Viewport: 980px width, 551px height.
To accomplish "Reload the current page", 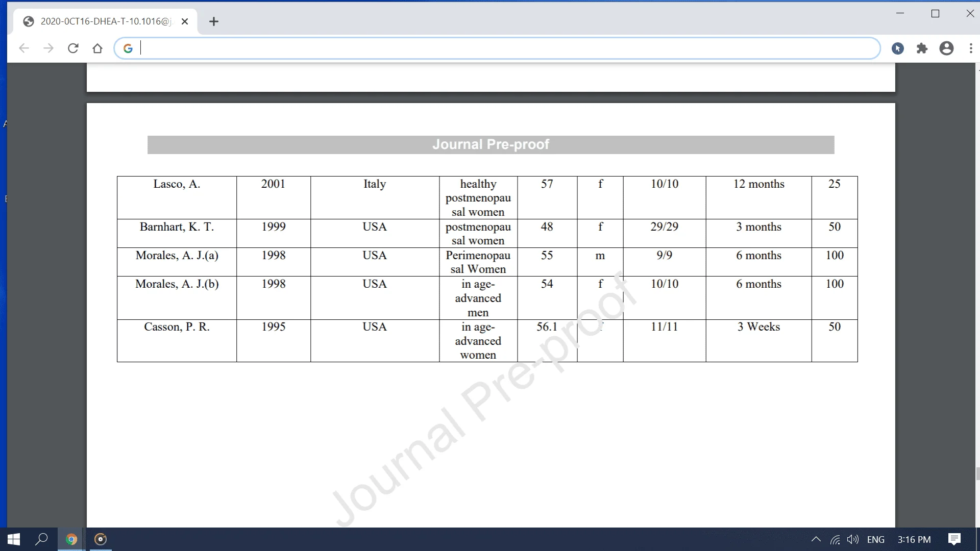I will click(x=73, y=48).
